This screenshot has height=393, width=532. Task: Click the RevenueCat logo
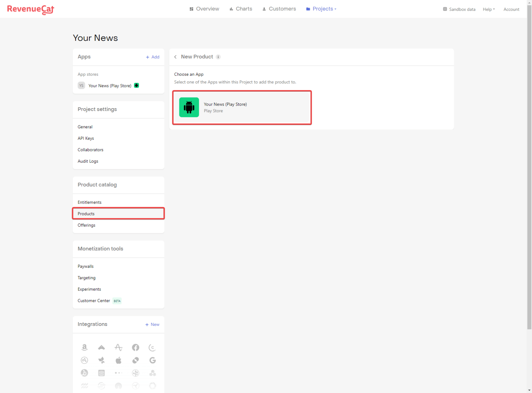pyautogui.click(x=30, y=10)
